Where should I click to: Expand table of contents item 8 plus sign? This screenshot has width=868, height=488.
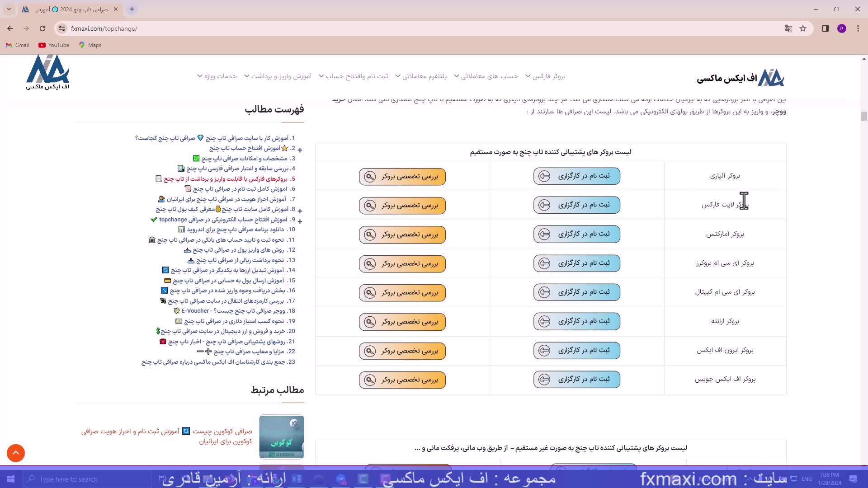point(300,211)
